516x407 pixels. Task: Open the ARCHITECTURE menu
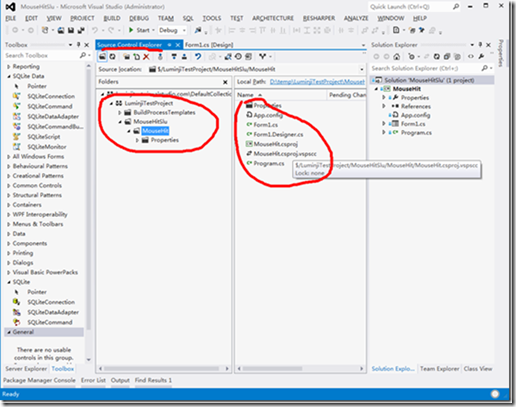[x=273, y=18]
